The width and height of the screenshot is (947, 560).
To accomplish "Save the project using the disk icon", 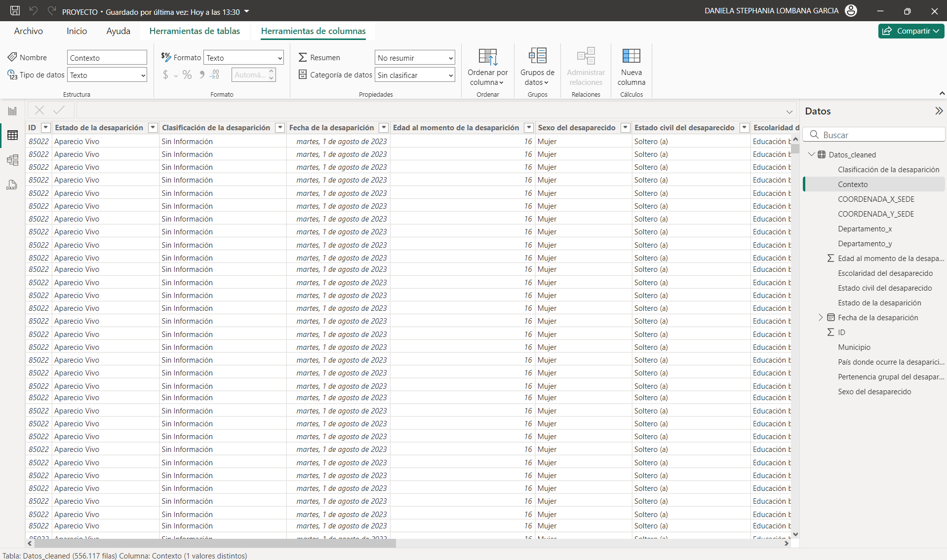I will 15,10.
